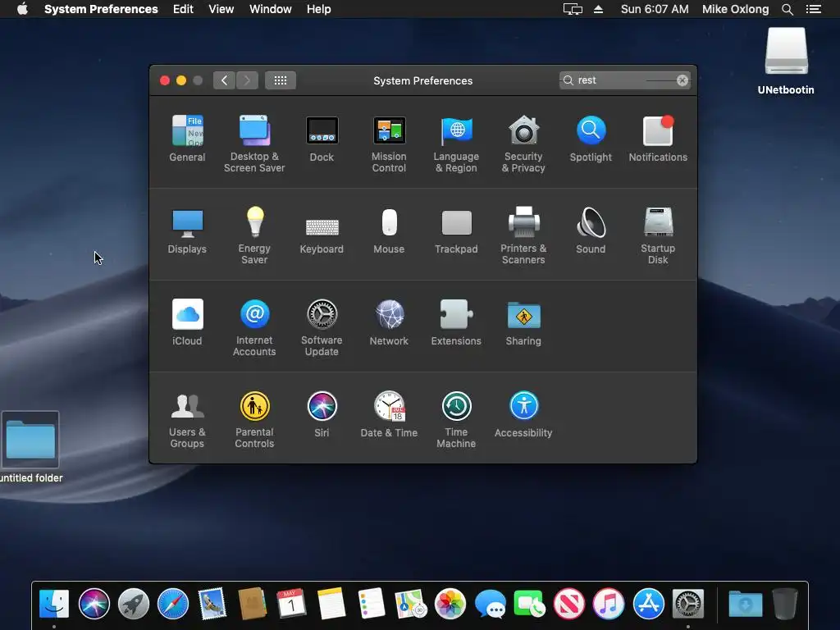The height and width of the screenshot is (630, 840).
Task: Open iCloud preferences
Action: pos(187,322)
